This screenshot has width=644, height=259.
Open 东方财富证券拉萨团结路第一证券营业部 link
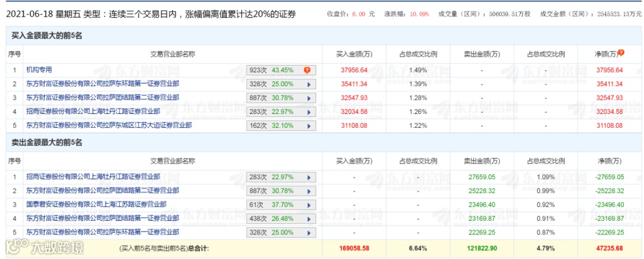(103, 218)
